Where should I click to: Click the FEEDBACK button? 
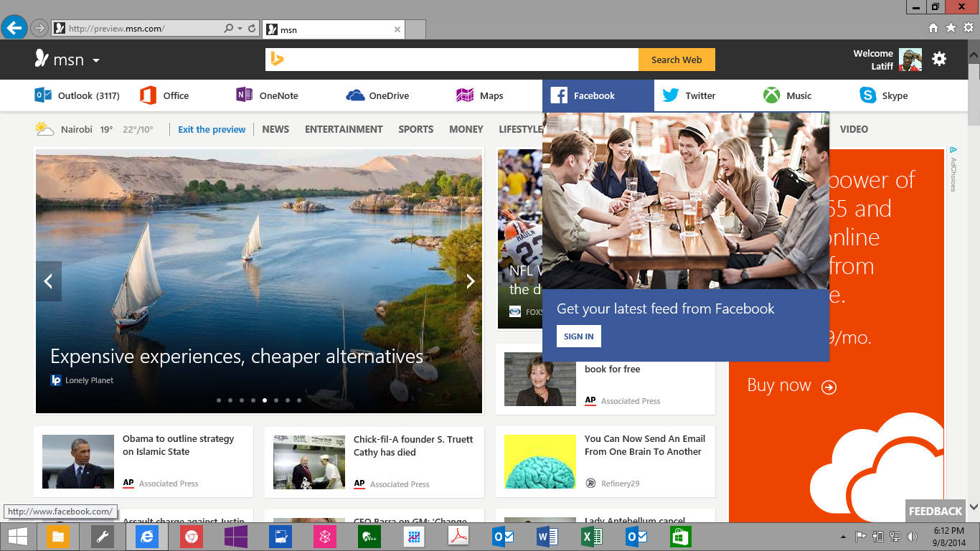pos(936,511)
